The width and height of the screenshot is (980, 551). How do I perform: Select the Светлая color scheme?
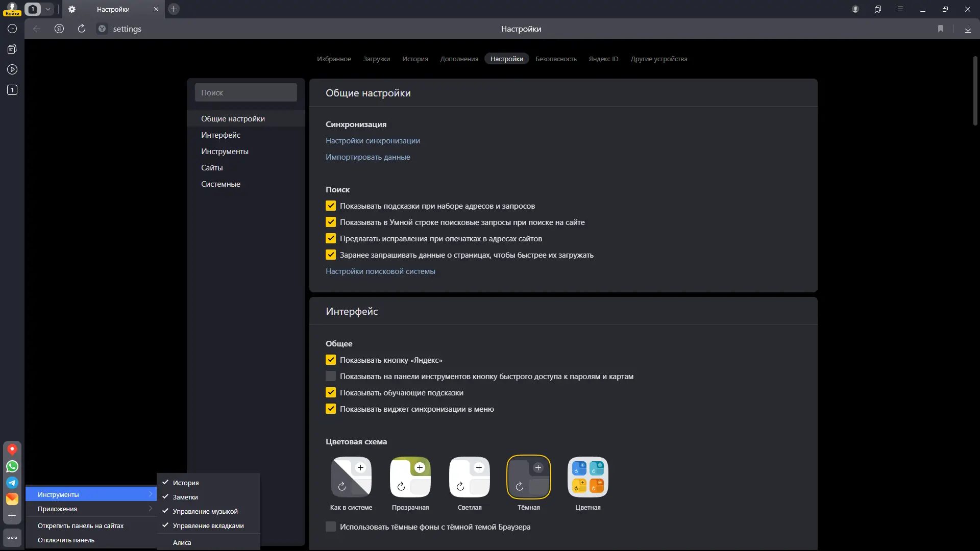click(469, 478)
